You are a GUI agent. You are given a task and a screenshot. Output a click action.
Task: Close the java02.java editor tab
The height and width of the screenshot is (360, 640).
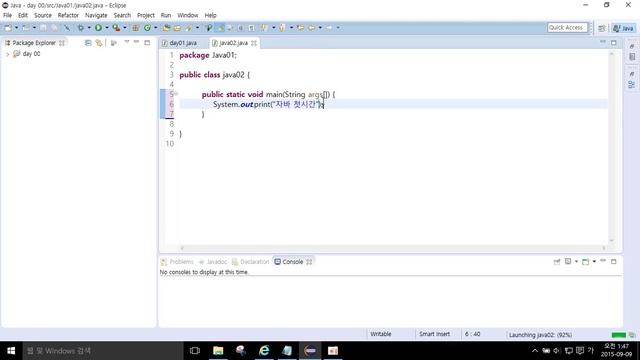click(x=254, y=43)
